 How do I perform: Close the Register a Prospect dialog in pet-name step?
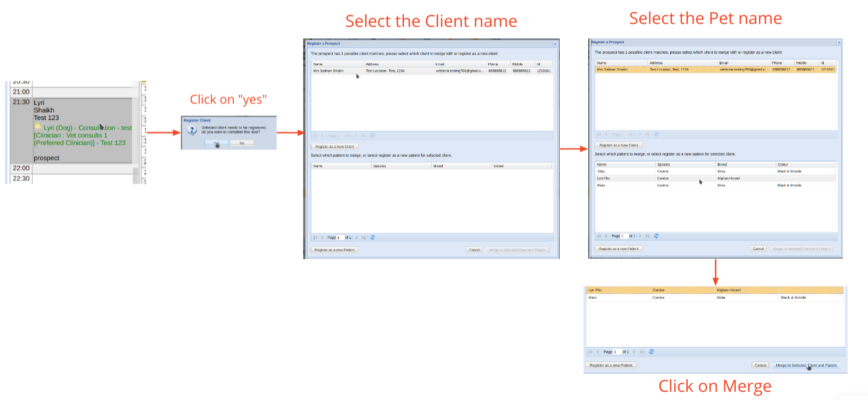838,42
